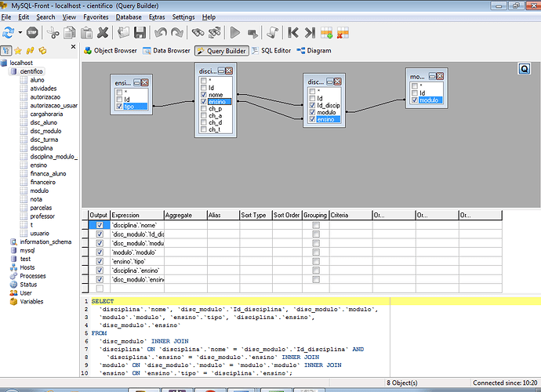The width and height of the screenshot is (541, 392).
Task: Switch to Diagram view
Action: (x=314, y=51)
